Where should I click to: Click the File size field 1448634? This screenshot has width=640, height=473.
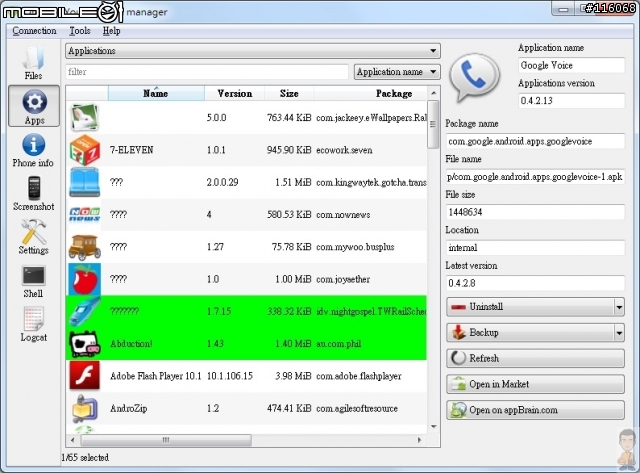[535, 212]
